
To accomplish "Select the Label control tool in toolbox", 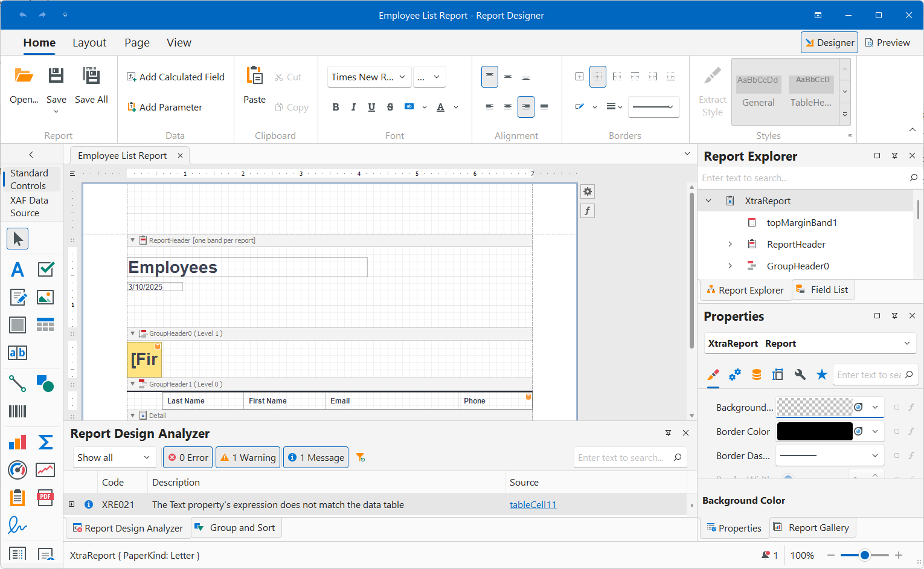I will point(18,269).
